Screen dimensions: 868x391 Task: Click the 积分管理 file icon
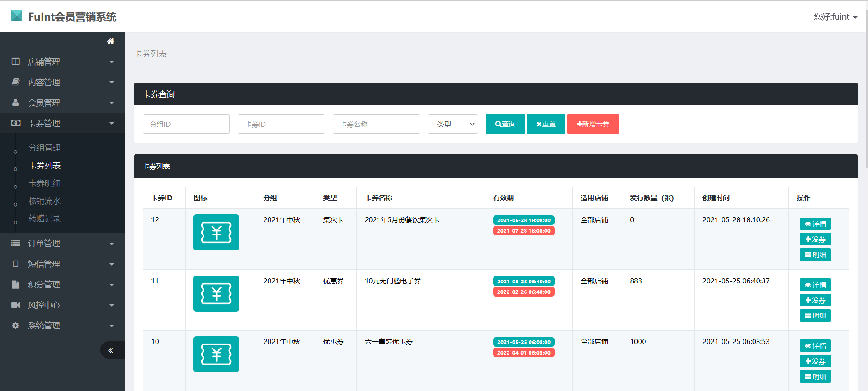click(16, 284)
